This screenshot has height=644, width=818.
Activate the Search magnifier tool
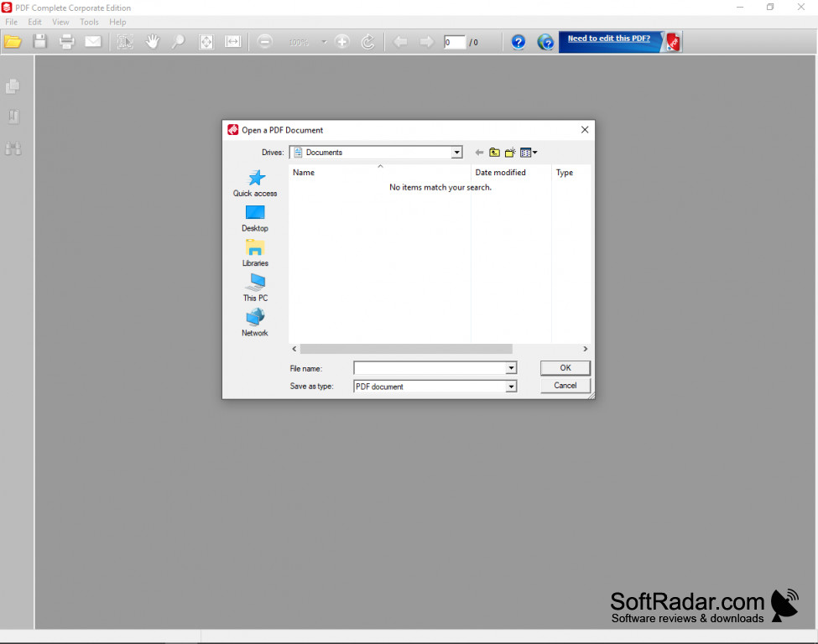tap(178, 41)
